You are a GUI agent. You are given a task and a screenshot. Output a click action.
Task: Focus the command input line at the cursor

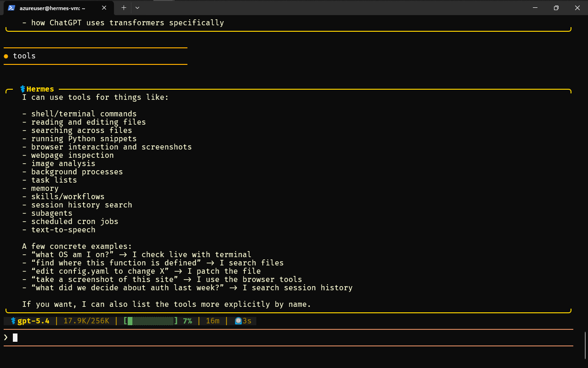click(288, 338)
